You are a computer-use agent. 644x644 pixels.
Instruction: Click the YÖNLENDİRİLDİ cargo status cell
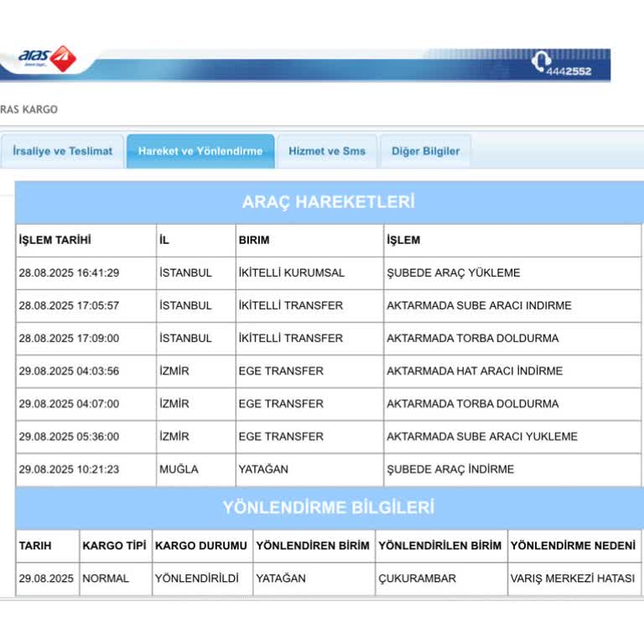click(197, 578)
